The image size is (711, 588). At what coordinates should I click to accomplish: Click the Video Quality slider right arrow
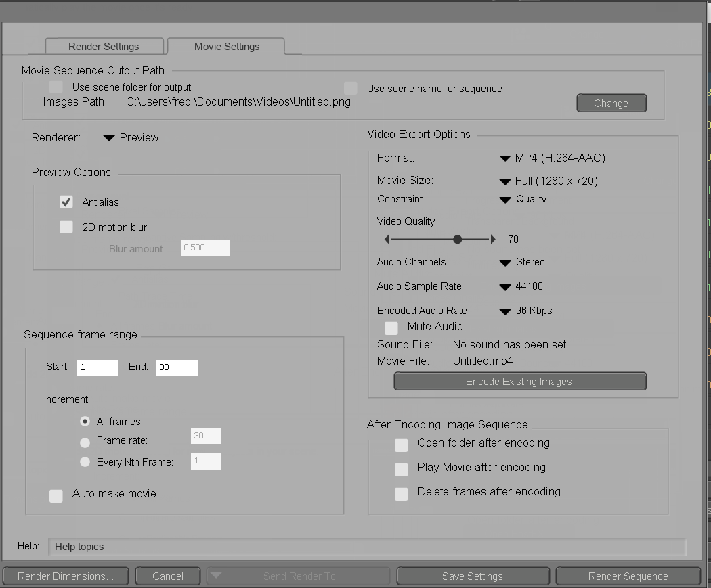493,240
